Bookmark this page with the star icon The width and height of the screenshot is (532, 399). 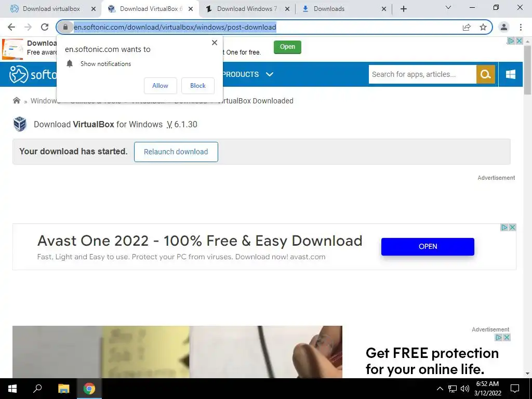pos(484,27)
